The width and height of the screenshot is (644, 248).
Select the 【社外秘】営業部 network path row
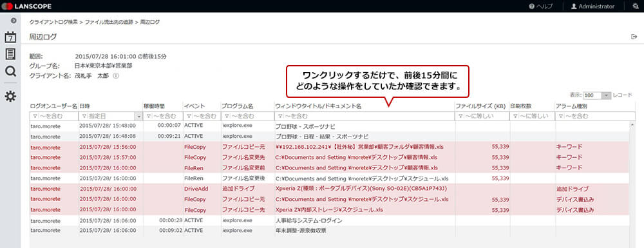pyautogui.click(x=330, y=147)
